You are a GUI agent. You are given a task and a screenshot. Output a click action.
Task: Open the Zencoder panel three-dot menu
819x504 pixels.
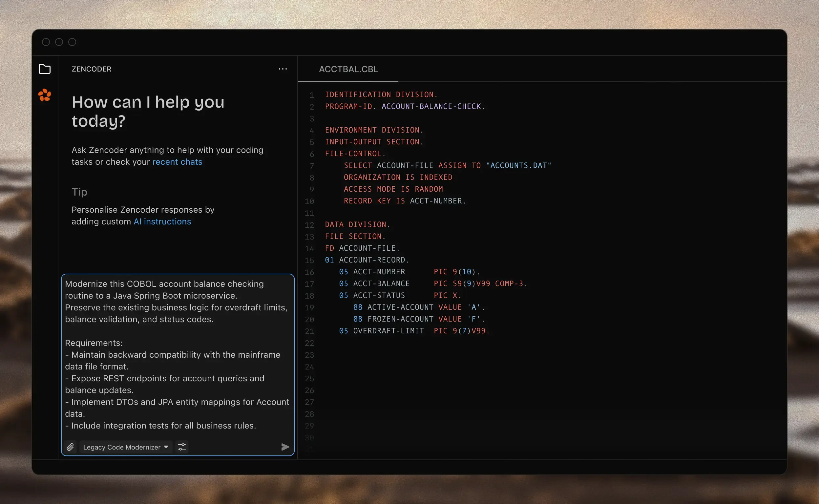pos(282,69)
